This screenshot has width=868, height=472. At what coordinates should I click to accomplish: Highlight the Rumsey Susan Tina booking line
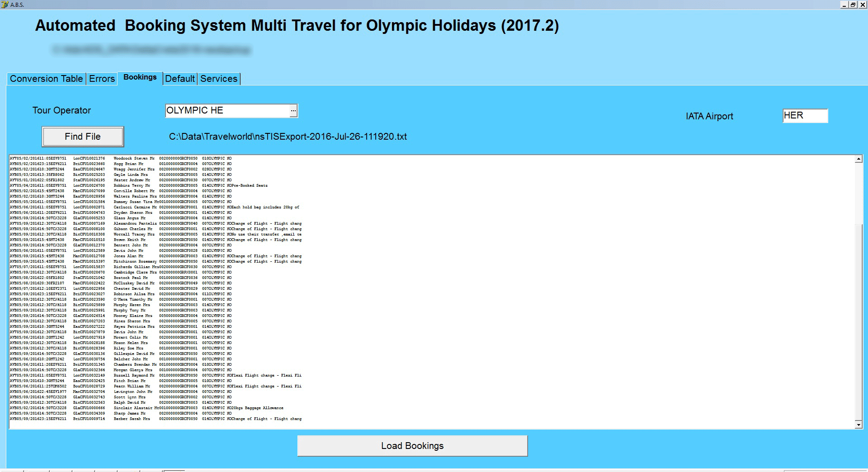pyautogui.click(x=136, y=201)
